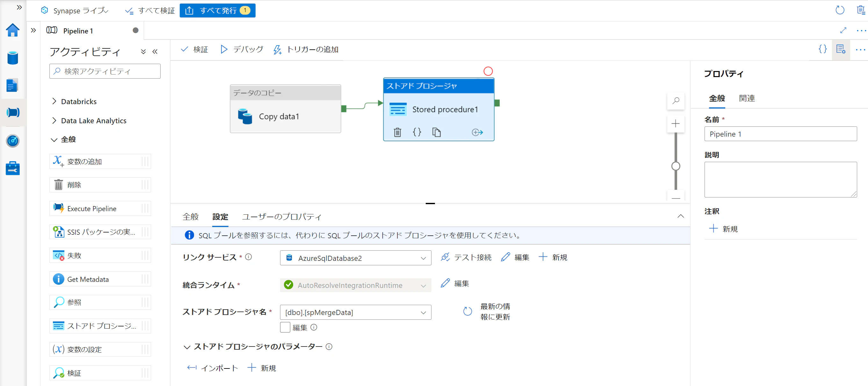Add a new stored procedure parameter
Viewport: 868px width, 386px height.
262,368
